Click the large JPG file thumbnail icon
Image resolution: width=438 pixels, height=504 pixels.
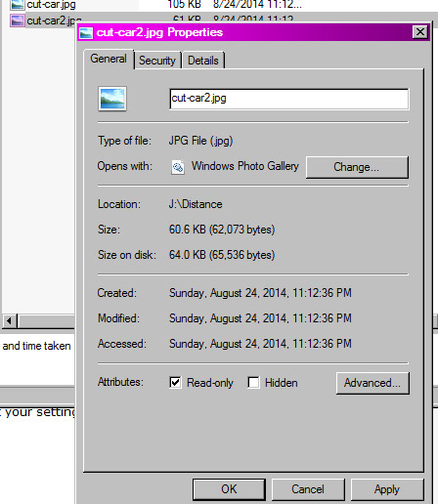pyautogui.click(x=112, y=99)
